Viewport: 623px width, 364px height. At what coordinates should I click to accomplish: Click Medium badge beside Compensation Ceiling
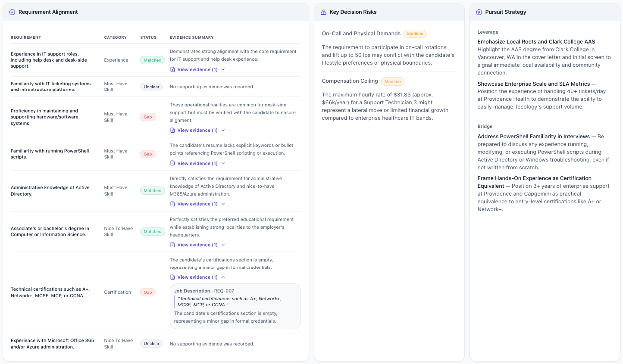tap(393, 81)
